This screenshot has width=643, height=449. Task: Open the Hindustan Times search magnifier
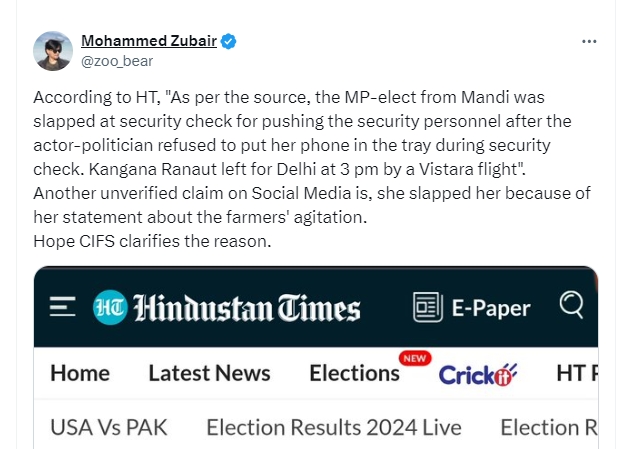pos(572,305)
